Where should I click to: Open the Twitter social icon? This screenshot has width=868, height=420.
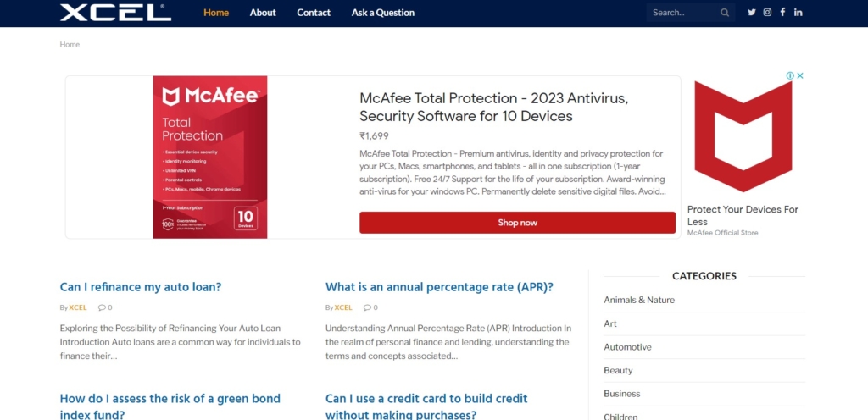(752, 12)
